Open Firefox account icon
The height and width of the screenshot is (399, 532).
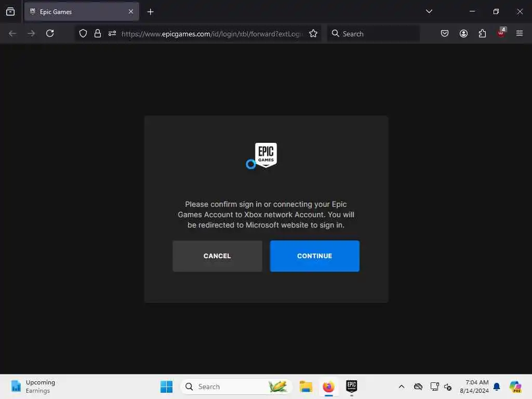[x=463, y=33]
